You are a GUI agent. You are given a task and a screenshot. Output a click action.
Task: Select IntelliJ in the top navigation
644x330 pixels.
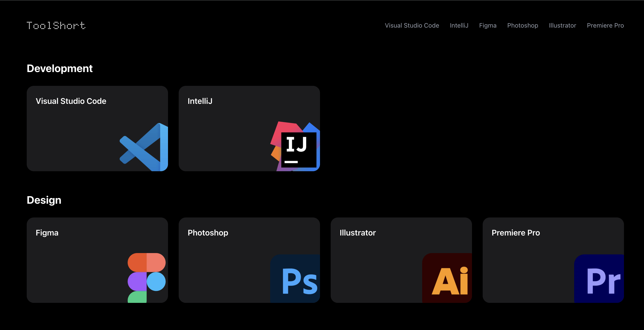459,26
